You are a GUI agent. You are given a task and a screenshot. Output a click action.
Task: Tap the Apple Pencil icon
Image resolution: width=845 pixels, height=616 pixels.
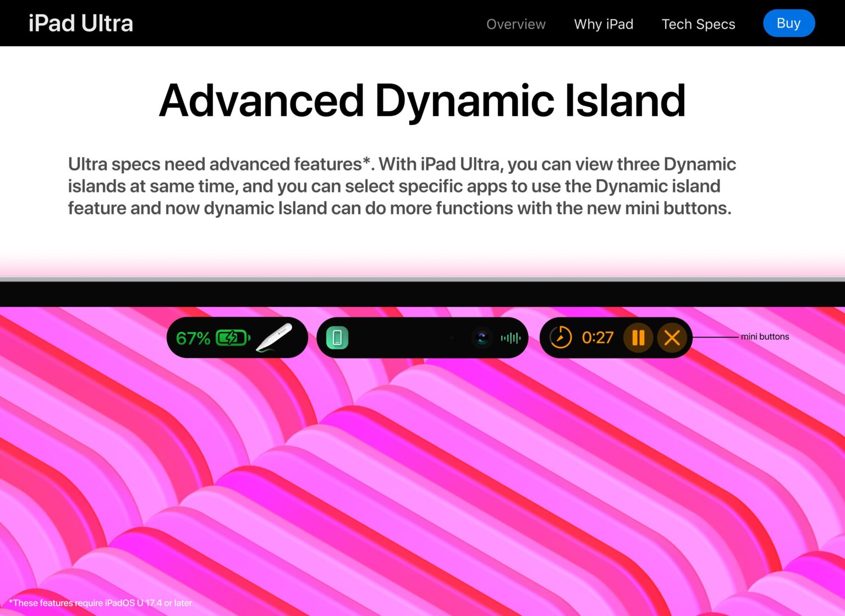pyautogui.click(x=274, y=337)
